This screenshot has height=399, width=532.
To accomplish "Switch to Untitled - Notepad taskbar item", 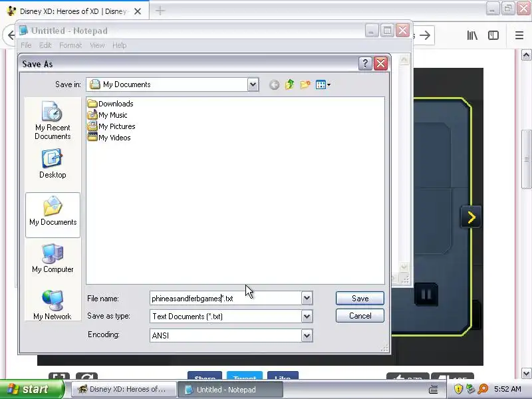I will [x=230, y=390].
